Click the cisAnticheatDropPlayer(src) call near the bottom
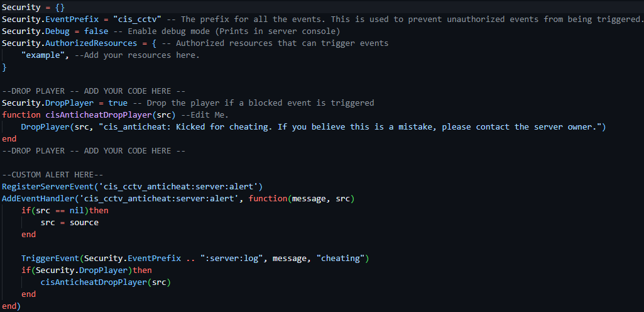 pos(106,282)
